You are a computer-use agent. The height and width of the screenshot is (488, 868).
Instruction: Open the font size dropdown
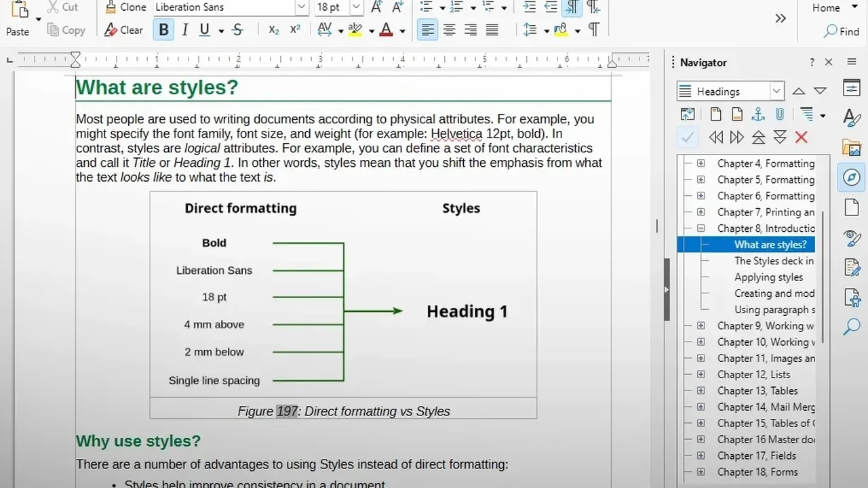click(356, 7)
